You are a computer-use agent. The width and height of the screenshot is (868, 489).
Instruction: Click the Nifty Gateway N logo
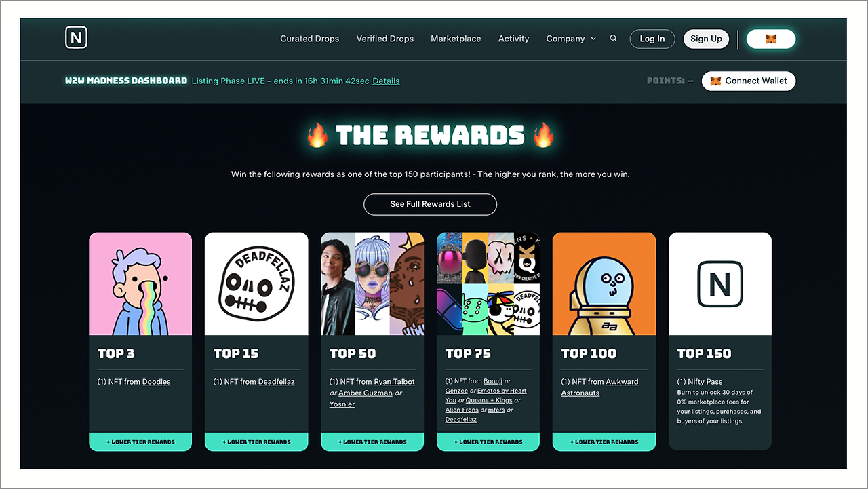pos(76,39)
